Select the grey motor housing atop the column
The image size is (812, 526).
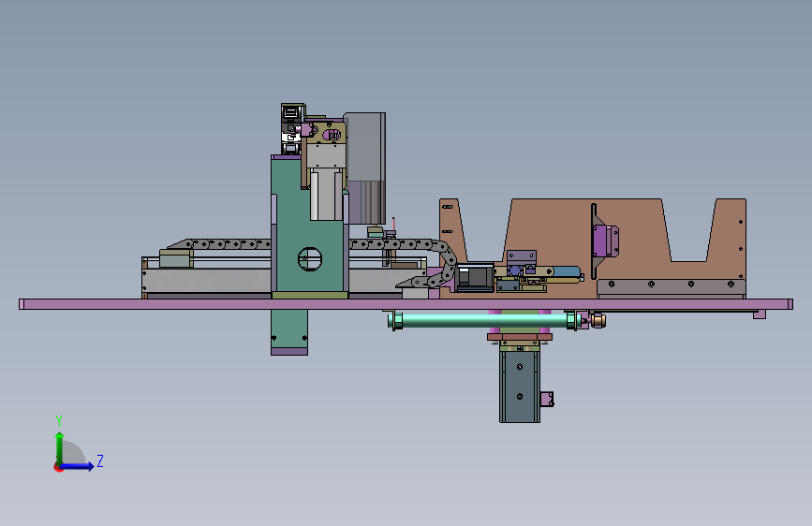click(365, 168)
